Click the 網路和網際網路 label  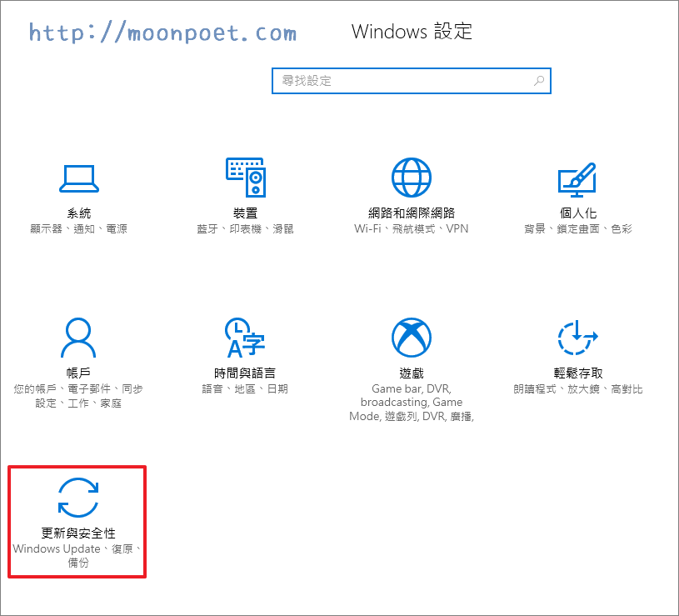point(412,213)
